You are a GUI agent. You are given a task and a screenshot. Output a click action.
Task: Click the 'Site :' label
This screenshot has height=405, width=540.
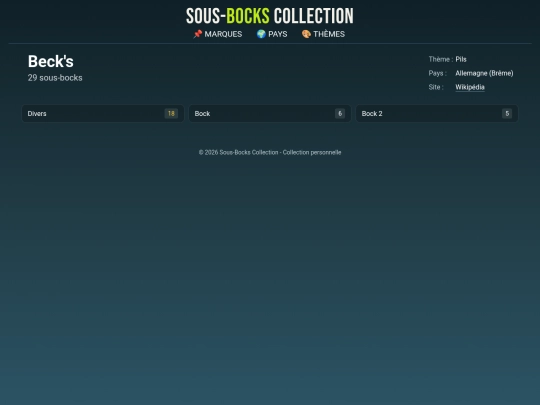click(436, 87)
